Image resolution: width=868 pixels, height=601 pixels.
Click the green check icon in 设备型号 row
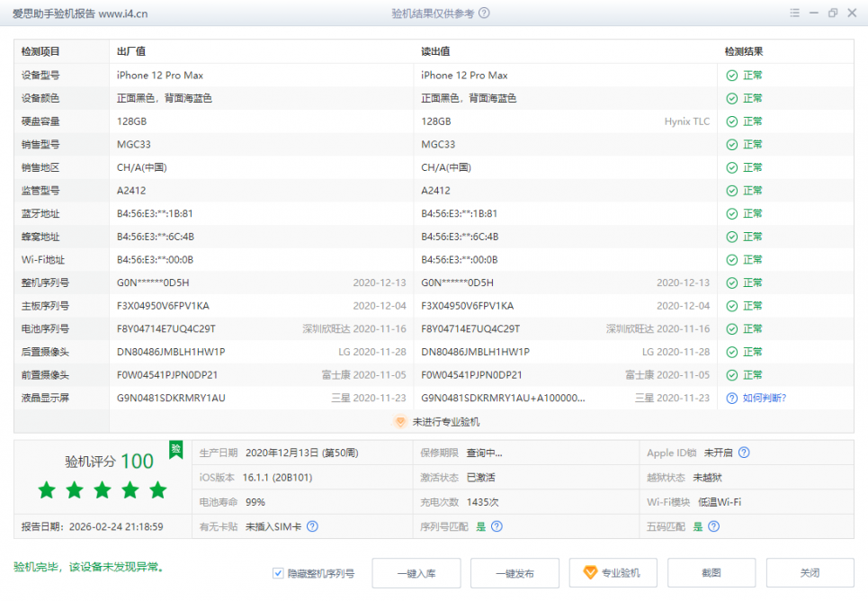[732, 76]
